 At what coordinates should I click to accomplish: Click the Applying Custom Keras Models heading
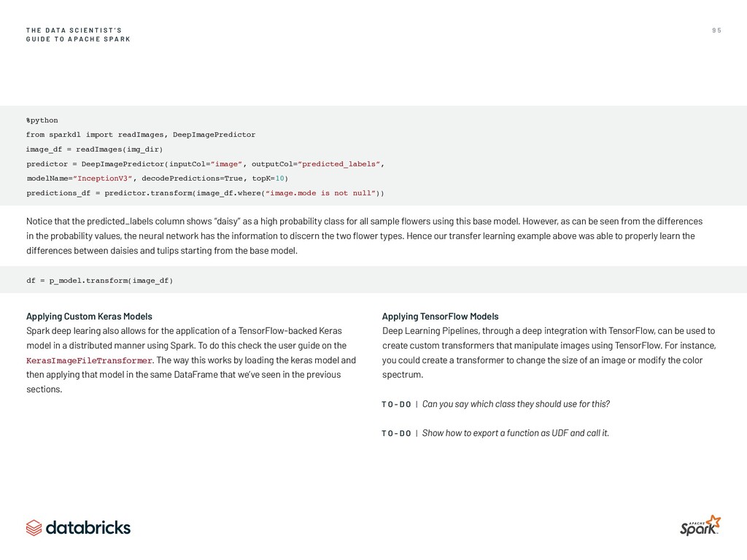(89, 316)
